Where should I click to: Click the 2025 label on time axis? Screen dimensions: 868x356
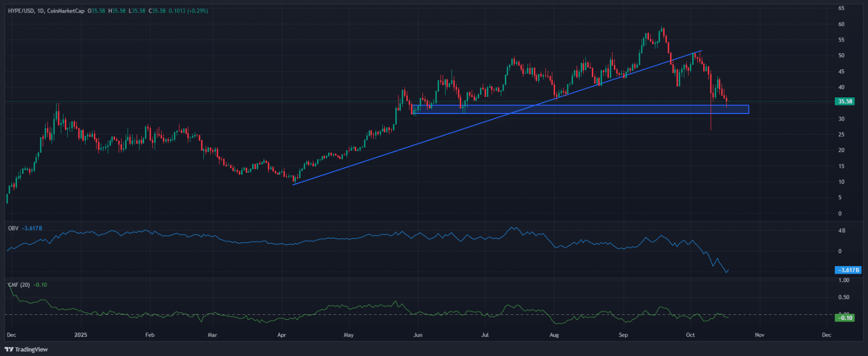tap(80, 335)
